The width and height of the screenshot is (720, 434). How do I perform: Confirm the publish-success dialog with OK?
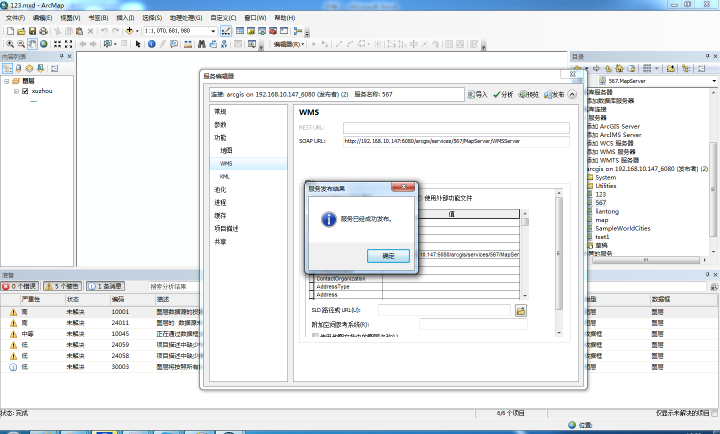(388, 256)
